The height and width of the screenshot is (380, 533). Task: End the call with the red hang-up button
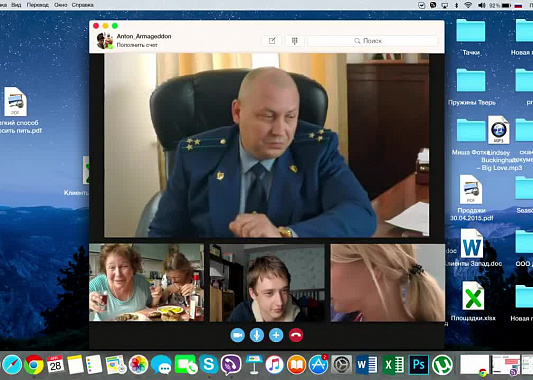tap(296, 335)
